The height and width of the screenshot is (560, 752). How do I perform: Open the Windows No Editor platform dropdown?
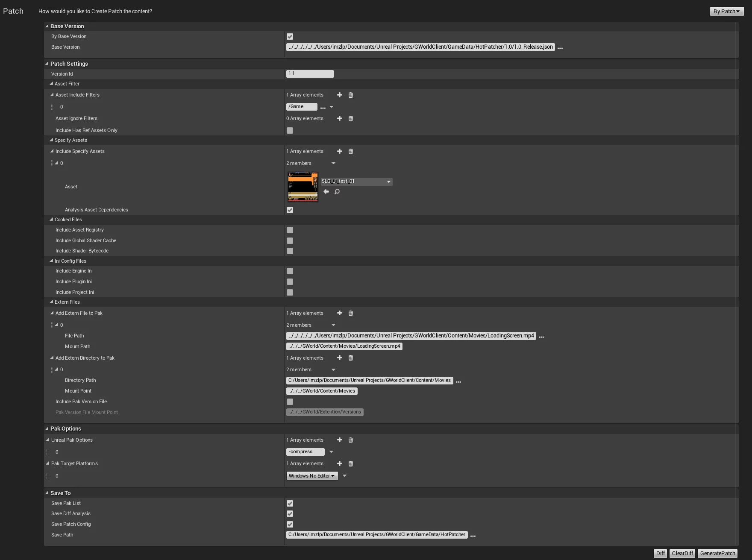click(312, 476)
